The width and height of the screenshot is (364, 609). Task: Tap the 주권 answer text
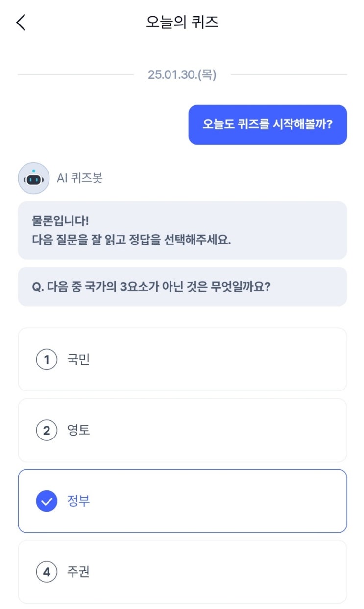point(78,572)
